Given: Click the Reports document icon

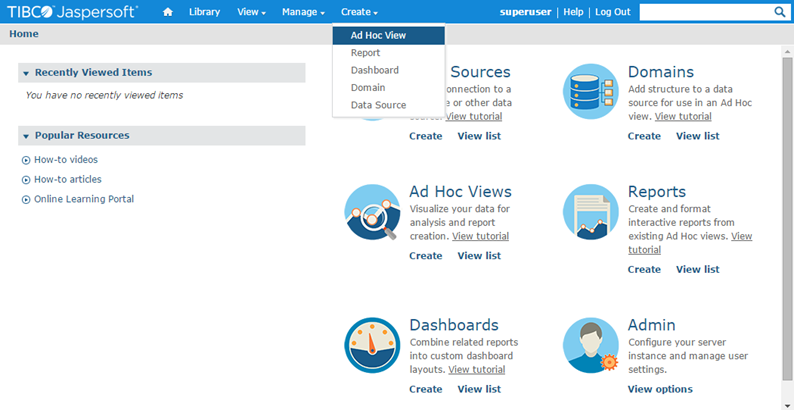Looking at the screenshot, I should click(x=590, y=212).
